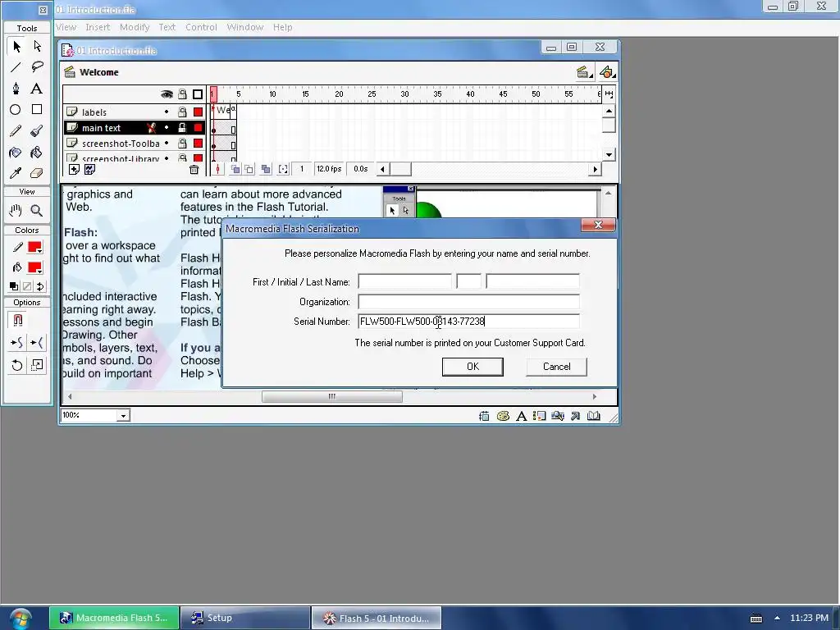Click eye icon to hide all layers

[167, 95]
